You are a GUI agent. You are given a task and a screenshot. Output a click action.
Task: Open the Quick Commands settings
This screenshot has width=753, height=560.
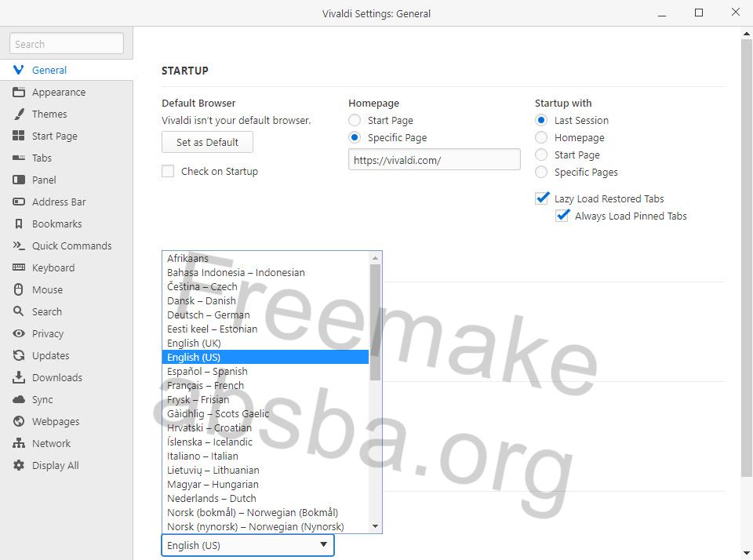66,246
